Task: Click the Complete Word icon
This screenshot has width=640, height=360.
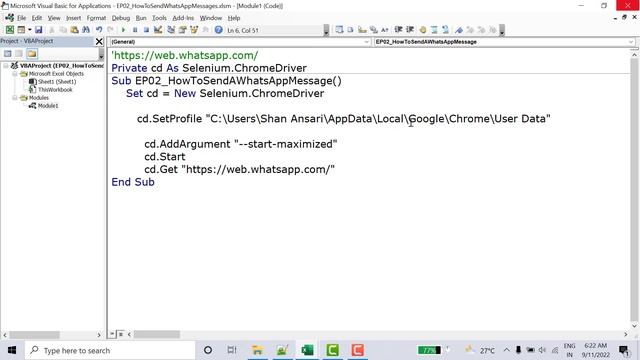Action: (384, 30)
